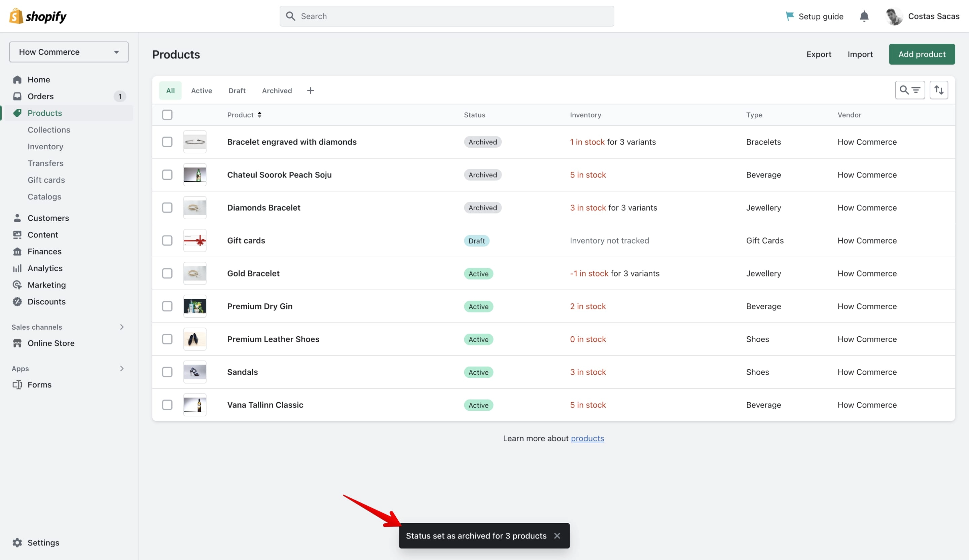
Task: Switch to the Archived tab
Action: pos(277,91)
